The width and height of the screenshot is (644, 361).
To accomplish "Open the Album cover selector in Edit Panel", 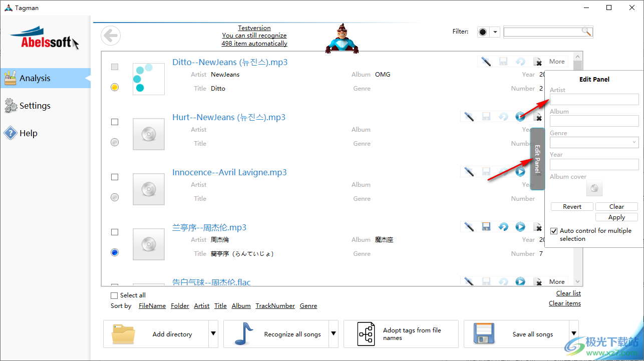I will click(x=594, y=188).
